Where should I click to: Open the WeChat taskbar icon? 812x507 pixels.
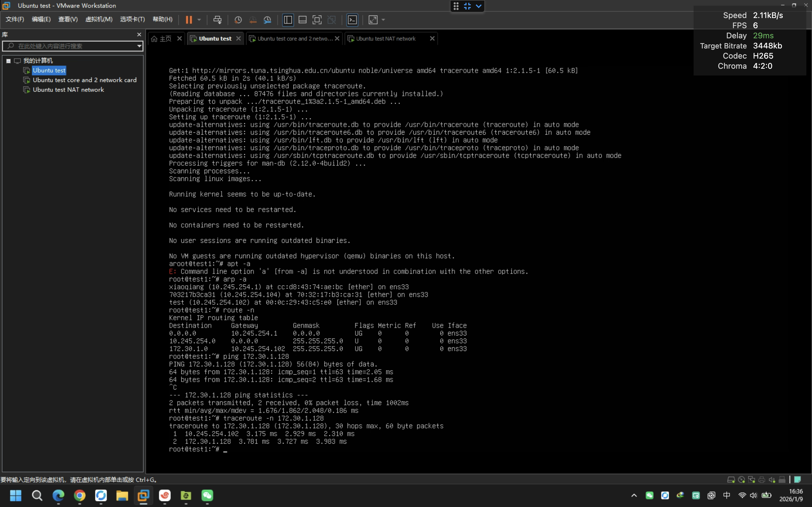coord(207,496)
